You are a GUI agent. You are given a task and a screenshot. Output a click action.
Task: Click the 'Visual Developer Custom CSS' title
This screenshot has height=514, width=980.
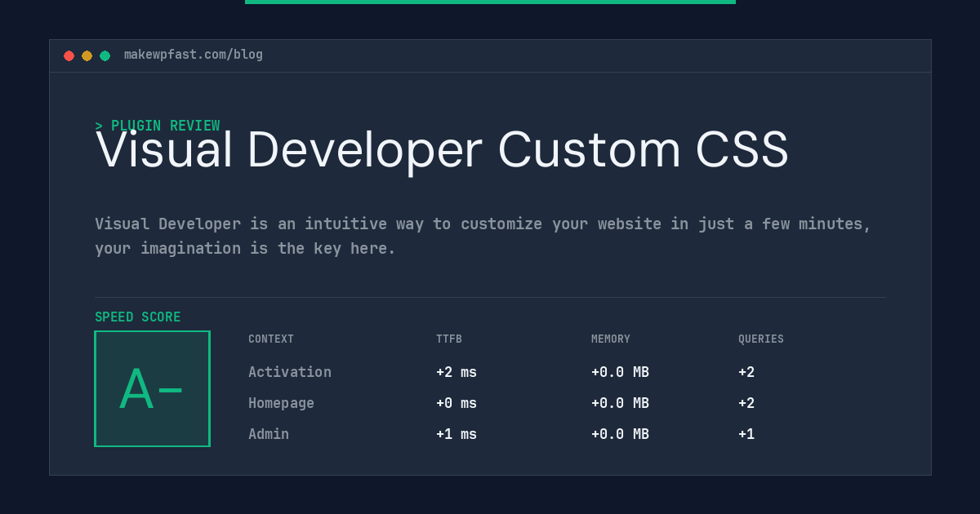(442, 151)
